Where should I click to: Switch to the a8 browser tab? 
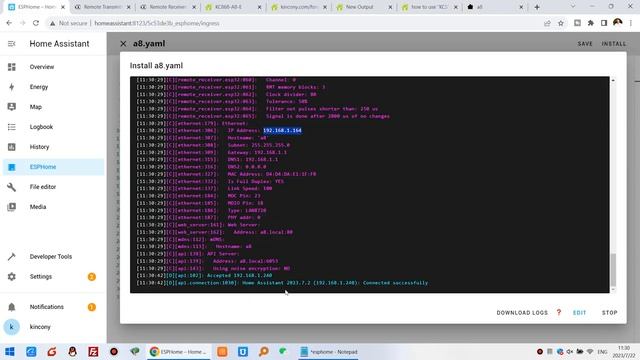pos(494,7)
